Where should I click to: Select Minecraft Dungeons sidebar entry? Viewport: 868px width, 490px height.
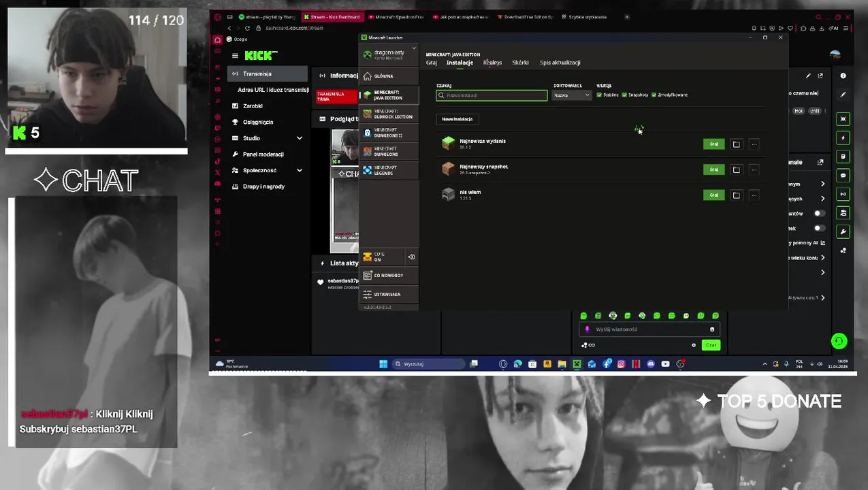pos(389,151)
